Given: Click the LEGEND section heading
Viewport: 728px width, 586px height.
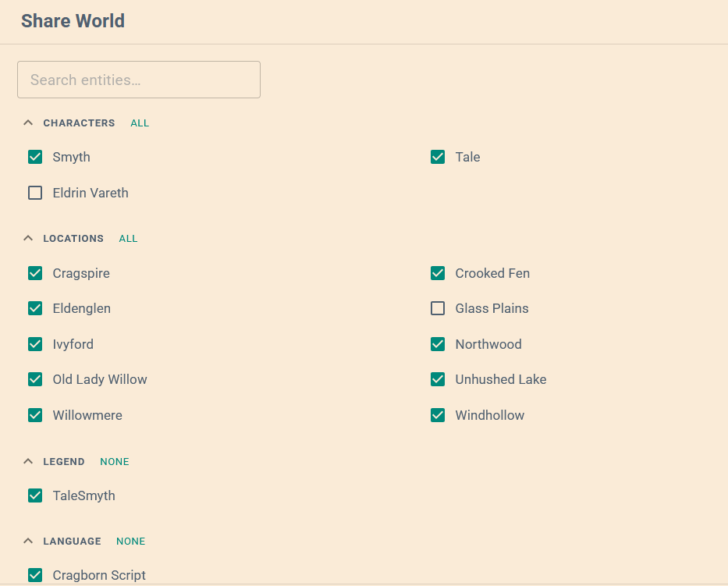Looking at the screenshot, I should [x=64, y=462].
